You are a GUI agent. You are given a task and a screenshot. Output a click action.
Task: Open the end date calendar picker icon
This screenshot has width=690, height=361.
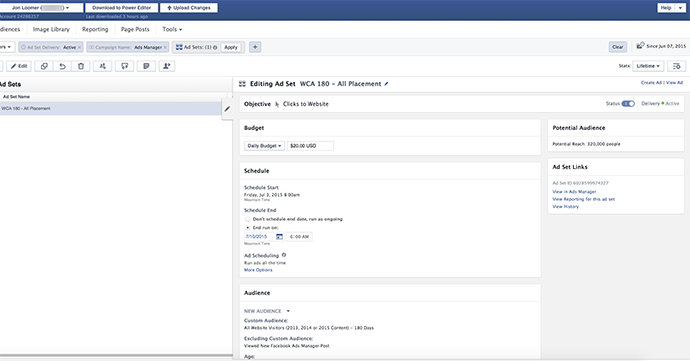pyautogui.click(x=279, y=237)
